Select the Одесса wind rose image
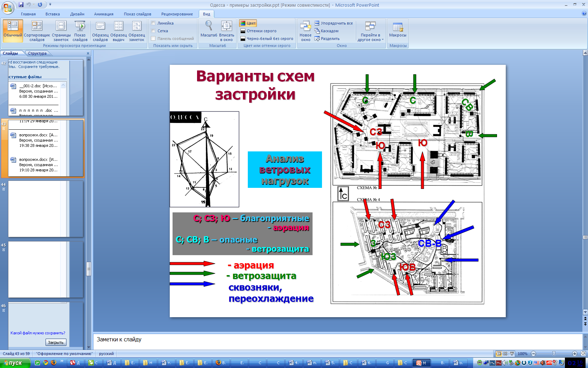588x368 pixels. [x=204, y=159]
